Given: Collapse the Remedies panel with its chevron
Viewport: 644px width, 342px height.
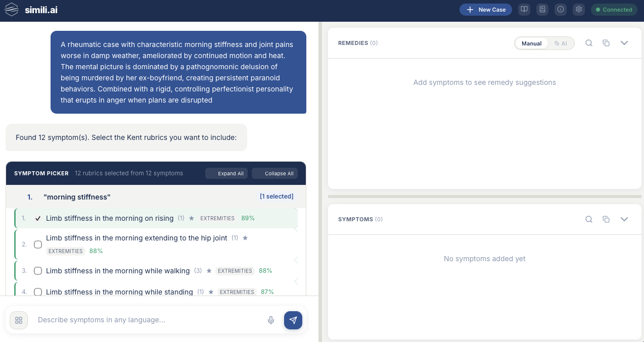Looking at the screenshot, I should coord(624,43).
